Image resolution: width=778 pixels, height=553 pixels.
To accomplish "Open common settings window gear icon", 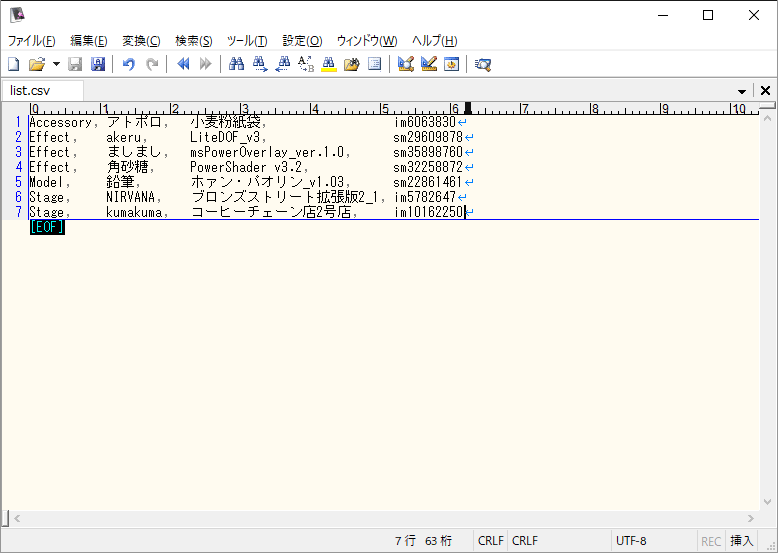I will click(452, 64).
